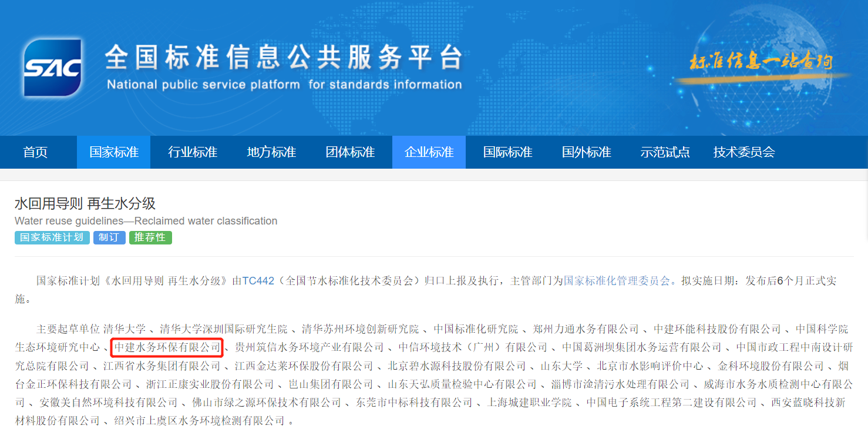Open the 江西金达莱环保股份有限公司 link
868x439 pixels.
304,366
